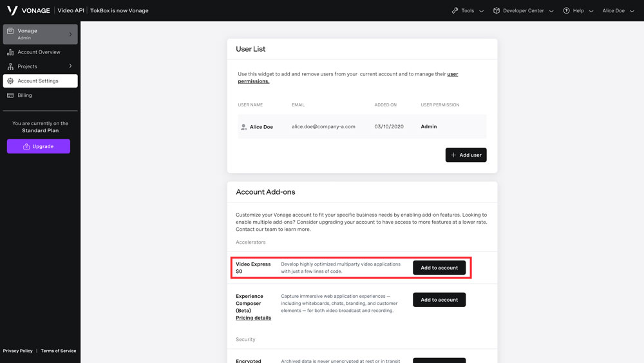Expand the Help dropdown menu
Screen dimensions: 644x363
(578, 11)
